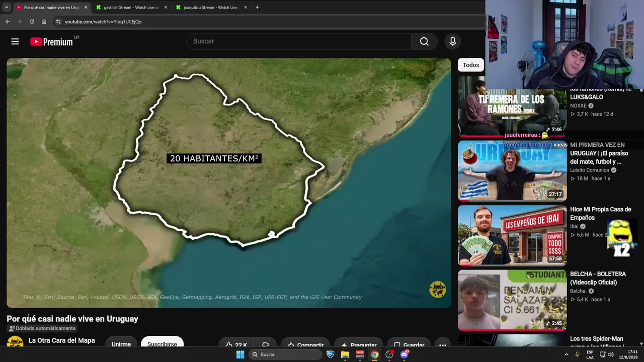Open 'MI PRIMERA VEZ EN URUGUAY' title
Screen dimensions: 644x362
point(599,153)
